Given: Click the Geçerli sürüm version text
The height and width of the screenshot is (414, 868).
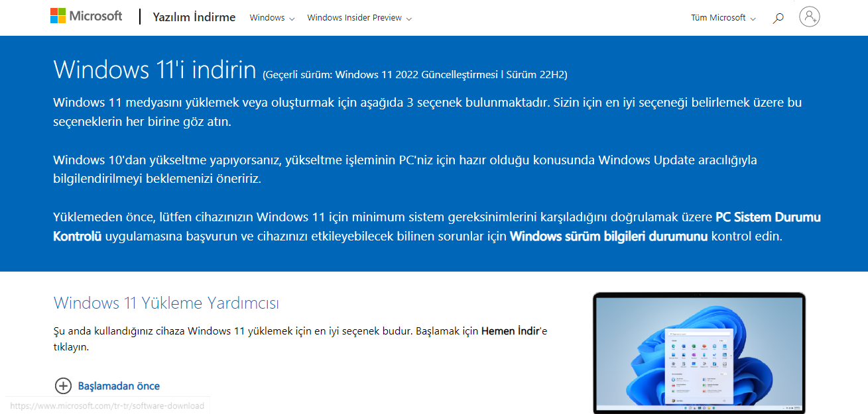Looking at the screenshot, I should pyautogui.click(x=415, y=74).
